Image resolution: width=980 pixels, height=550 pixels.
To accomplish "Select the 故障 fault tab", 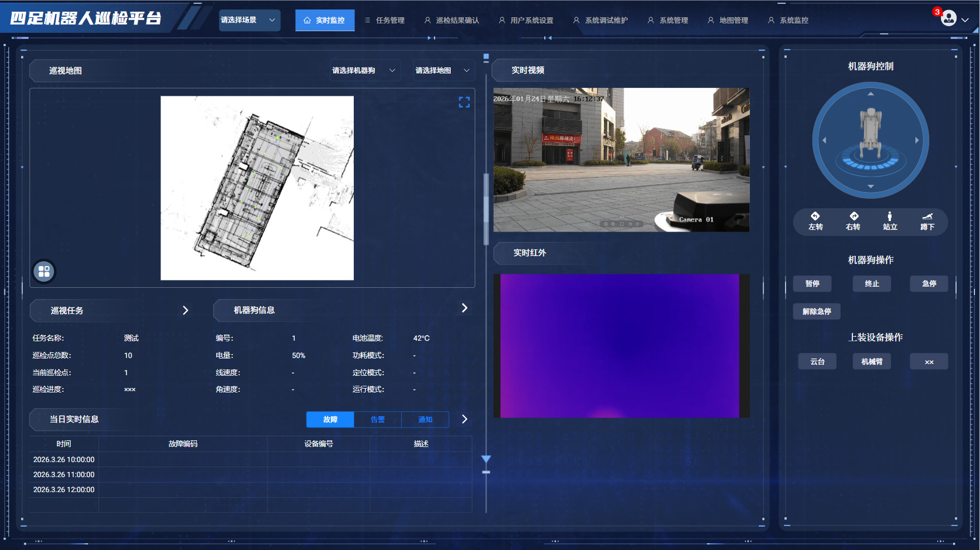I will coord(330,420).
